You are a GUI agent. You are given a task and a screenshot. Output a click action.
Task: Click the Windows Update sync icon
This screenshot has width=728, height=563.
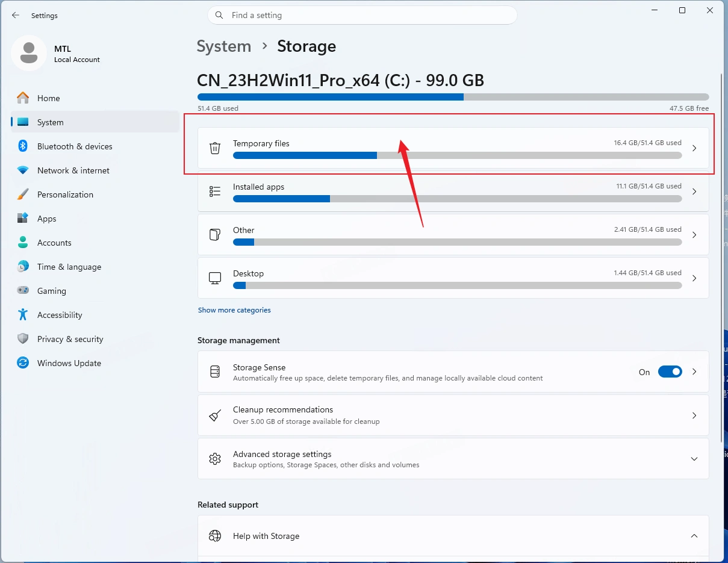[x=23, y=363]
